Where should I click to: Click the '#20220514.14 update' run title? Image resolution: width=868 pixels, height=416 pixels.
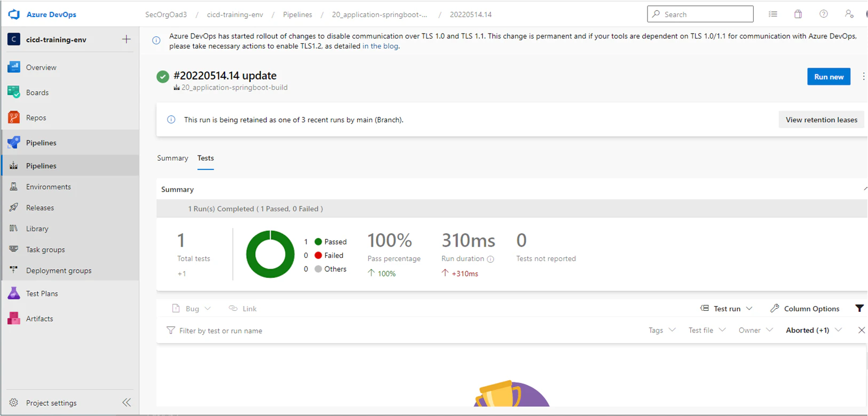[225, 75]
